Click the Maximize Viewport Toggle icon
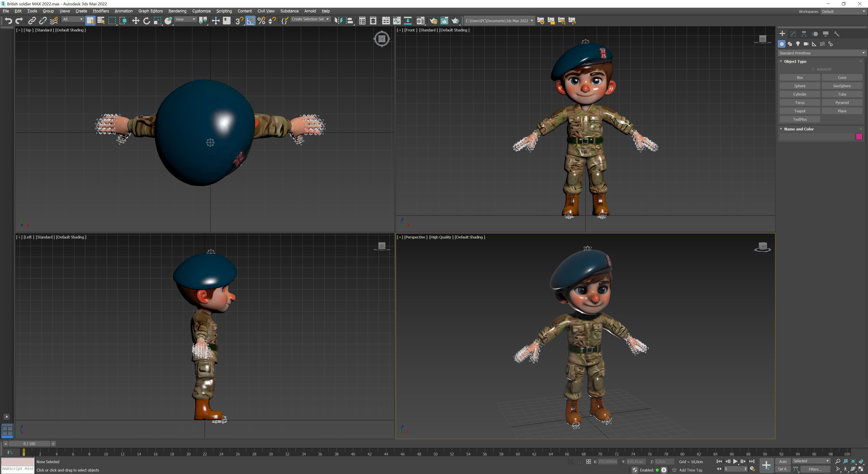The width and height of the screenshot is (868, 474). 861,469
